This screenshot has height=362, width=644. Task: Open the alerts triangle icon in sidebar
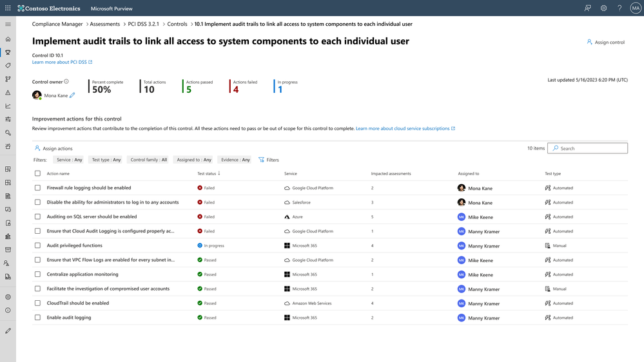pos(8,92)
